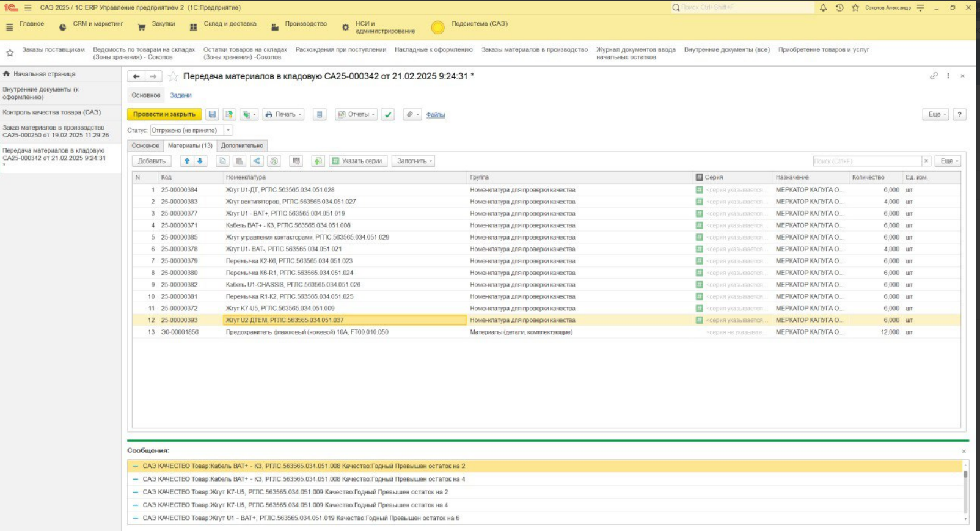This screenshot has height=531, width=980.
Task: Click message about Жгут U1 - BAT+ остаток на 6
Action: point(546,518)
